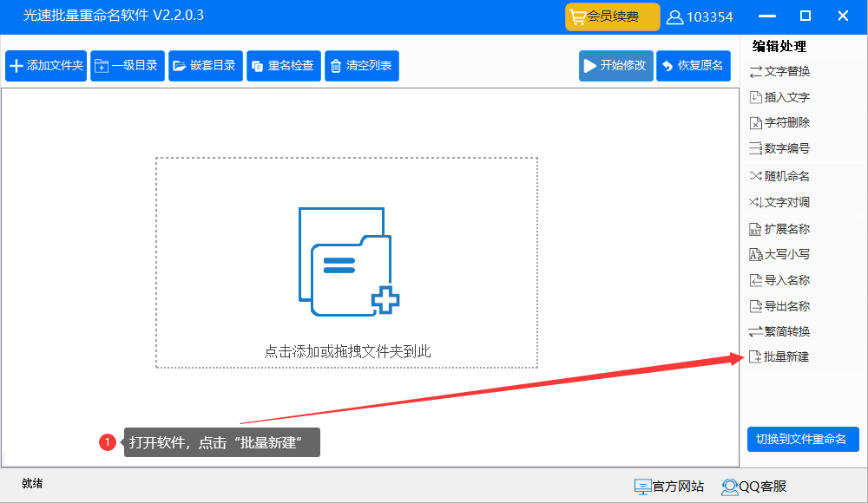Choose 随机命名 random naming
Viewport: 868px width, 503px height.
779,176
